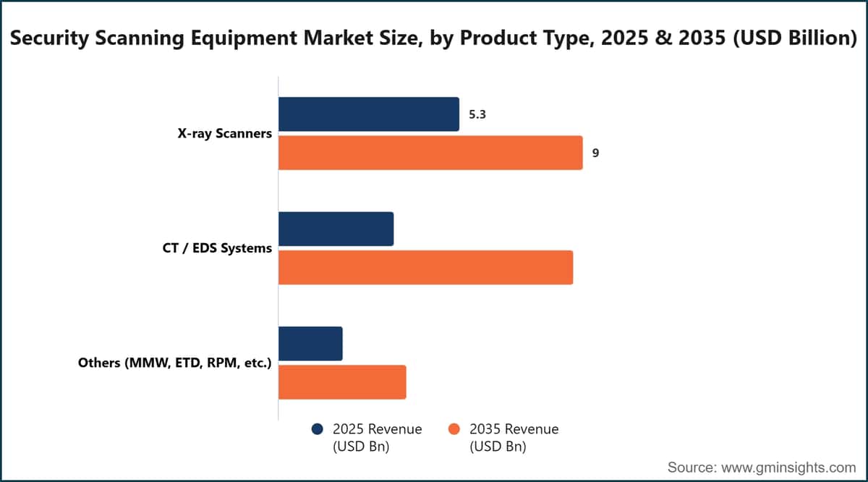868x482 pixels.
Task: Select the X-ray Scanners 2025 navy bar
Action: click(369, 114)
